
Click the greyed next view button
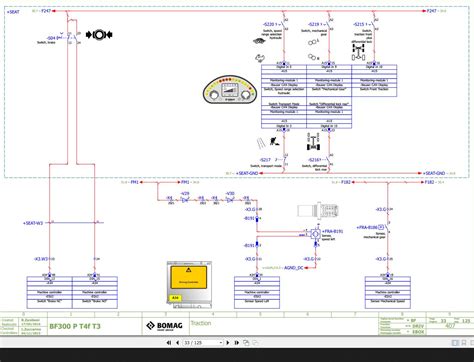click(255, 343)
